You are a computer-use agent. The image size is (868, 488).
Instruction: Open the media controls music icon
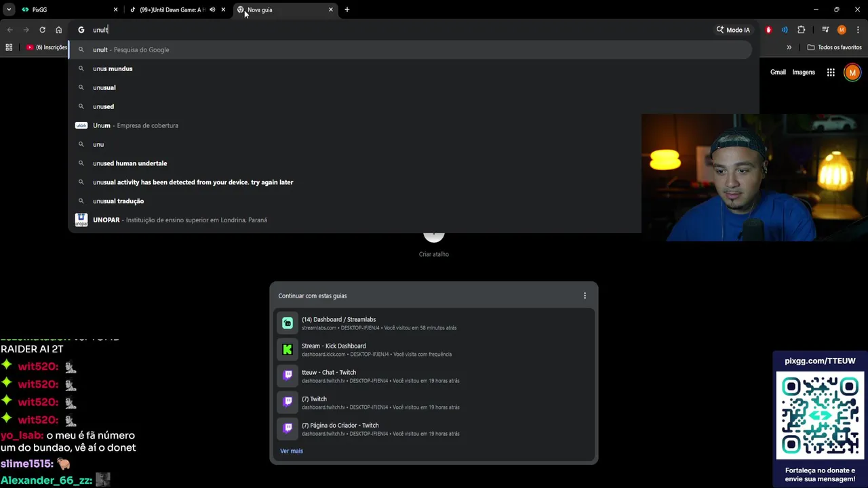click(825, 30)
